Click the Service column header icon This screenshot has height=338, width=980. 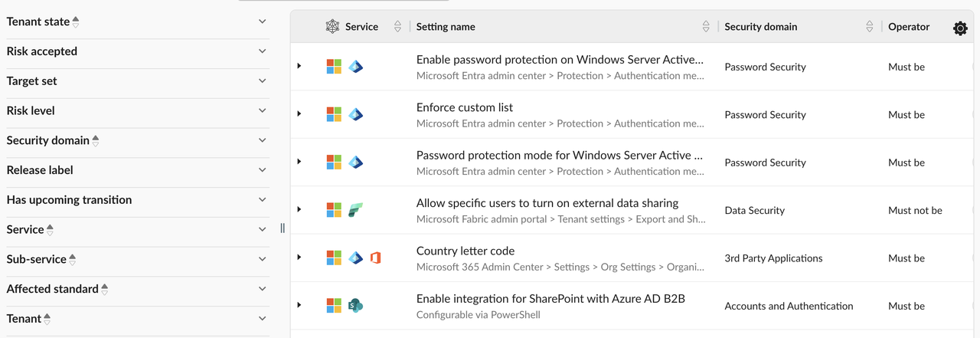click(x=332, y=27)
